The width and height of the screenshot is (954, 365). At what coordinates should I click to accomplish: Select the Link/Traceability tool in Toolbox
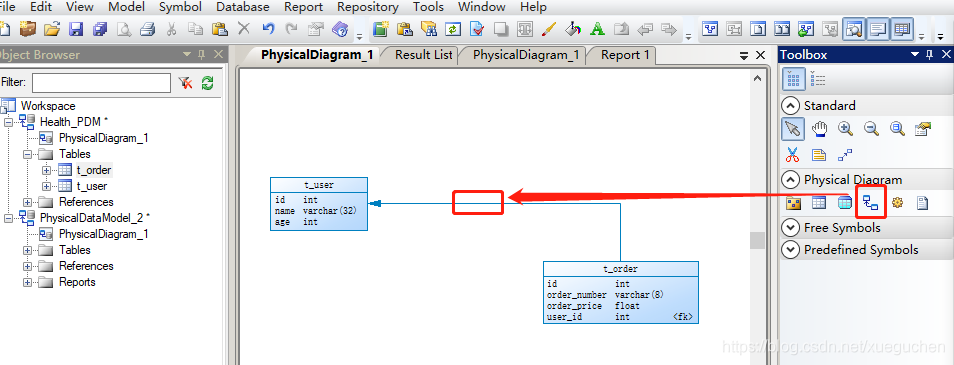tap(845, 155)
